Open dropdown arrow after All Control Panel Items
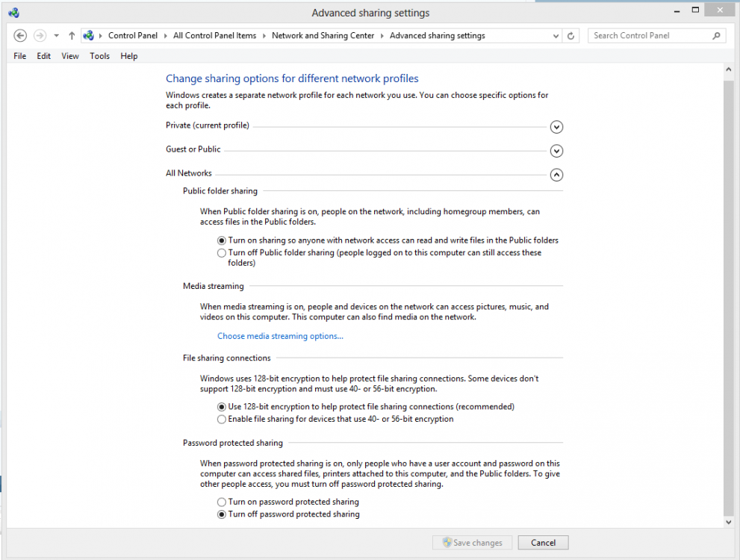740x560 pixels. coord(264,35)
